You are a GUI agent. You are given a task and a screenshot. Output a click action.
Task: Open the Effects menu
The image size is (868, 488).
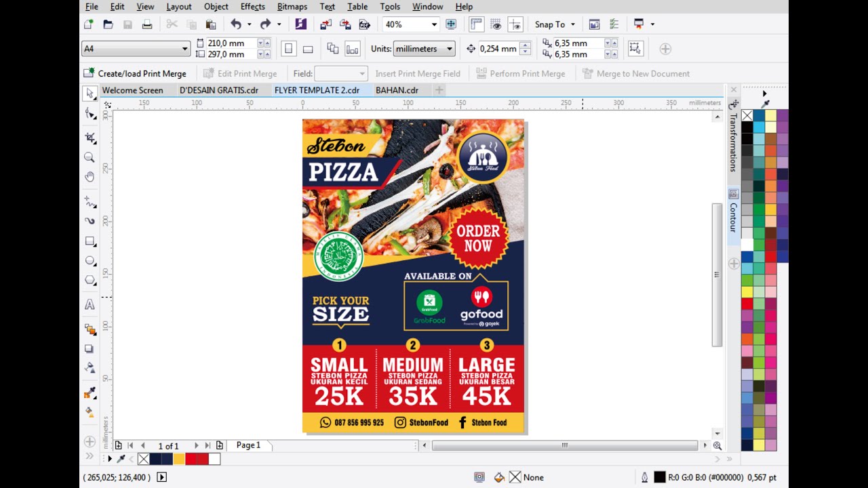click(x=252, y=7)
